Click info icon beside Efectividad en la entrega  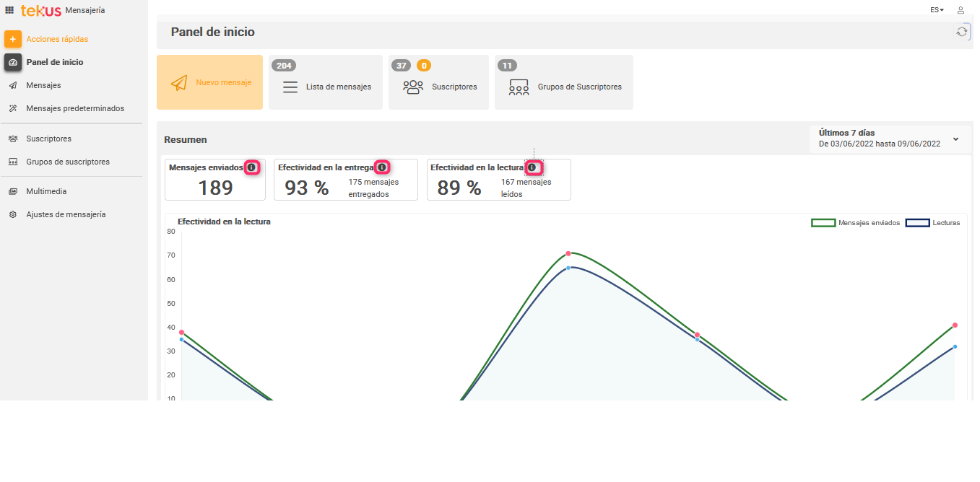pyautogui.click(x=382, y=167)
